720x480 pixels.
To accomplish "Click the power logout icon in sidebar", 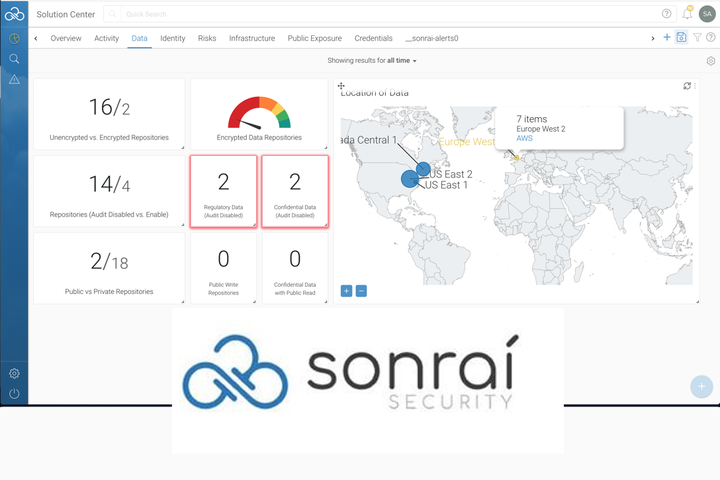I will point(14,393).
